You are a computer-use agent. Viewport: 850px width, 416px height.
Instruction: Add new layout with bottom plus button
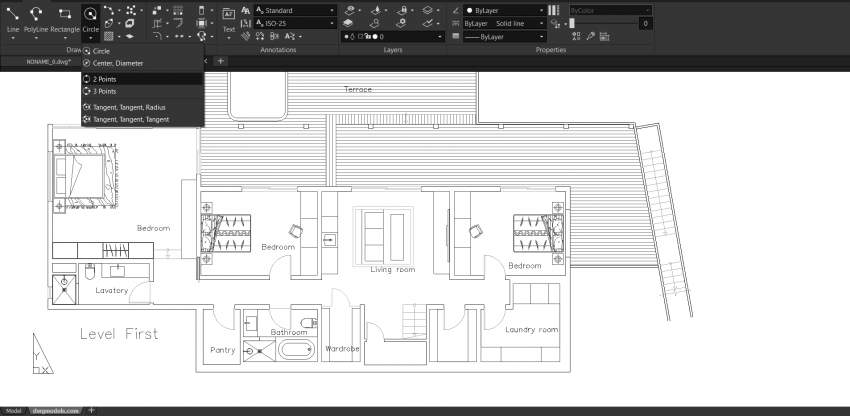[92, 411]
